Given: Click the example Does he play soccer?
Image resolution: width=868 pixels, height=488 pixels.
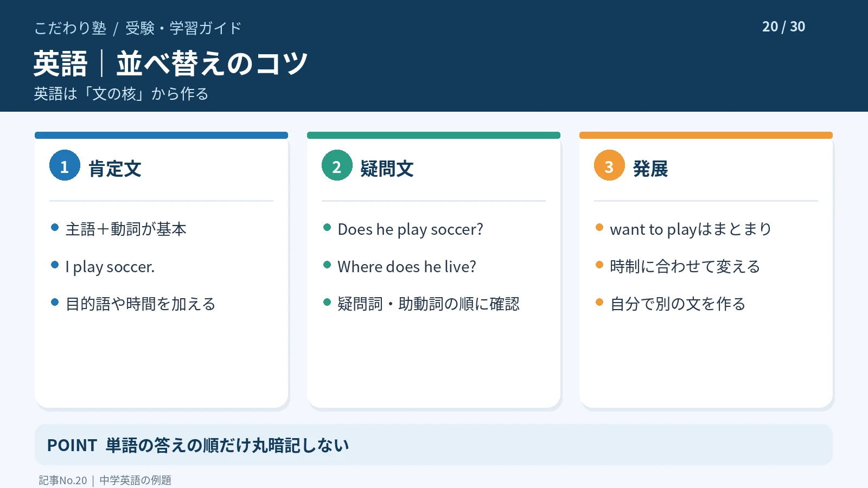Looking at the screenshot, I should [x=410, y=229].
